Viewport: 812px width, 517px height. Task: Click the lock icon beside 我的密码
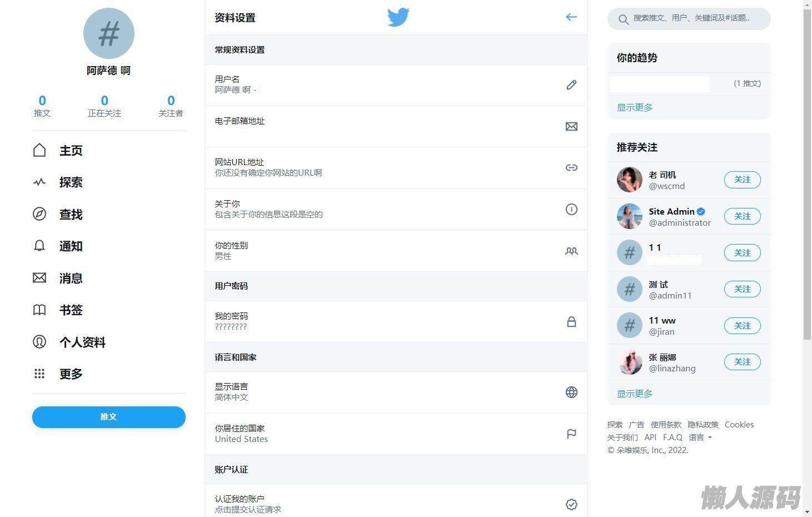(x=571, y=322)
